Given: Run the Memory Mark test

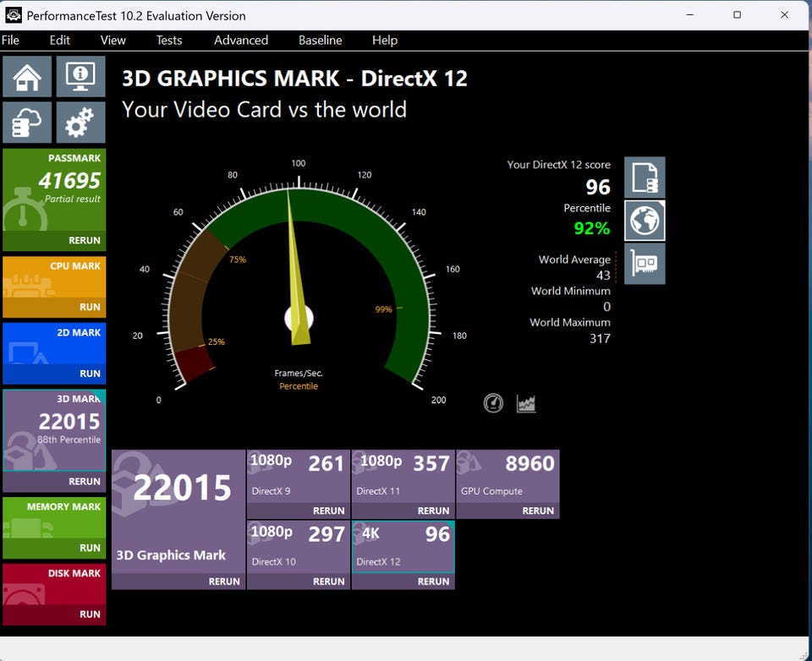Looking at the screenshot, I should coord(90,548).
